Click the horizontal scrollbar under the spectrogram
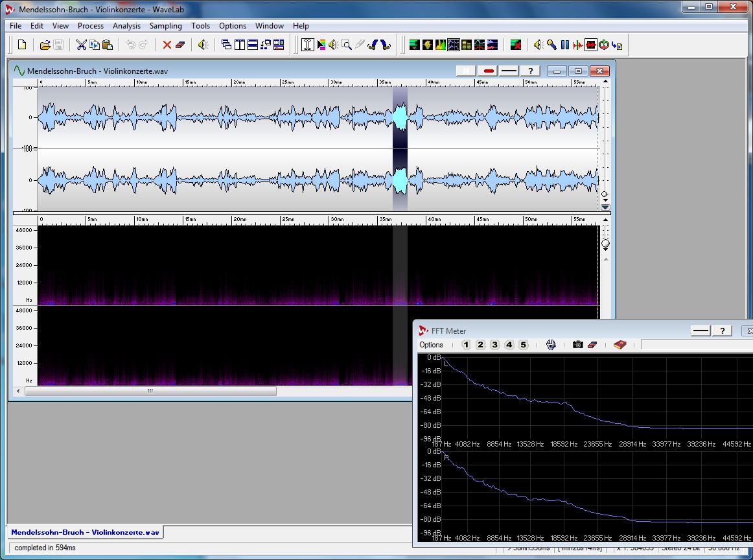Screen dimensions: 753x560 coord(150,391)
